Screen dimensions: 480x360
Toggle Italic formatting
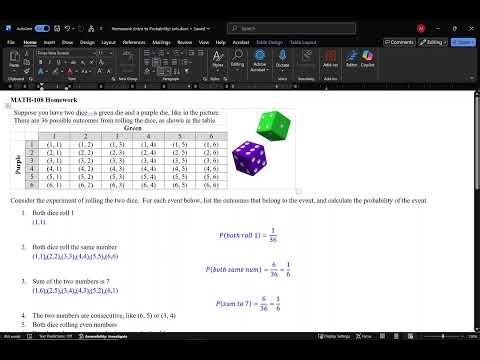[x=49, y=62]
